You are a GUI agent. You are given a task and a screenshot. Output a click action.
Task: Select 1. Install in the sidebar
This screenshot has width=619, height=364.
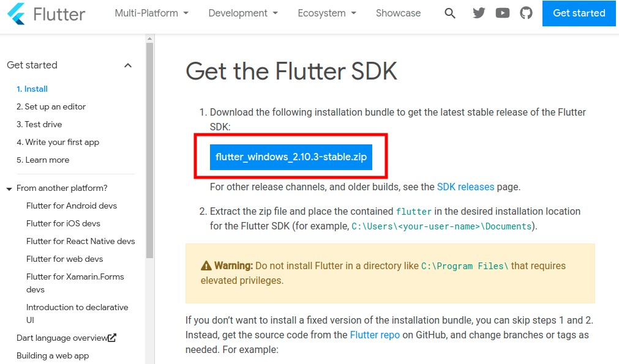tap(32, 89)
